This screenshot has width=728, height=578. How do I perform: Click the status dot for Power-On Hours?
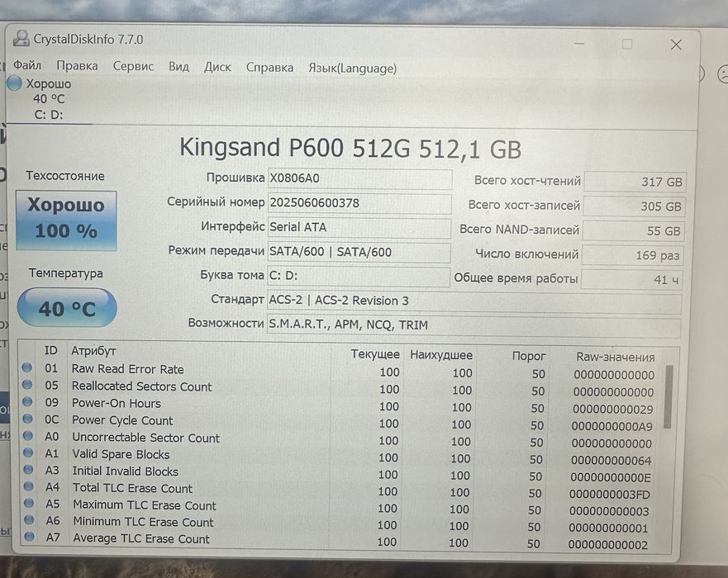tap(27, 401)
